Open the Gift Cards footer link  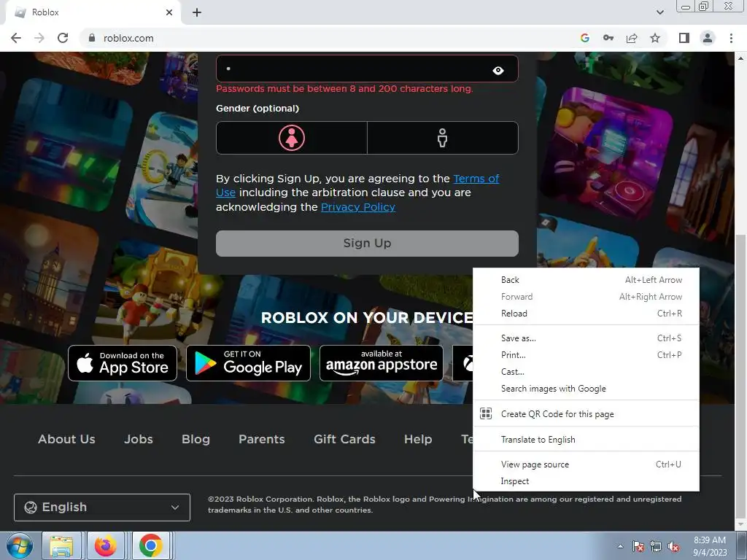tap(344, 439)
